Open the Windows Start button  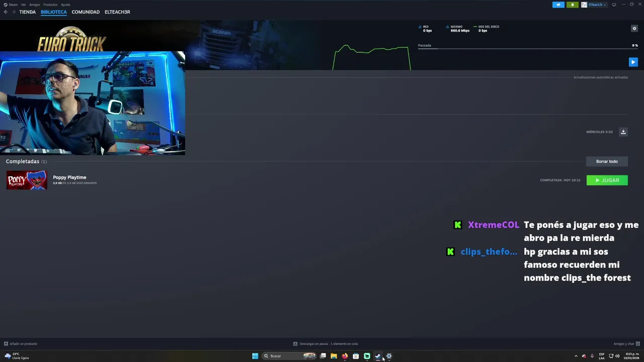pyautogui.click(x=255, y=356)
